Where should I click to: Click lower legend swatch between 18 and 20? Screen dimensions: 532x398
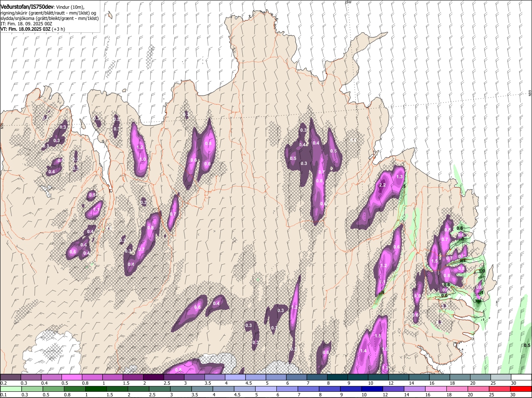click(x=458, y=389)
